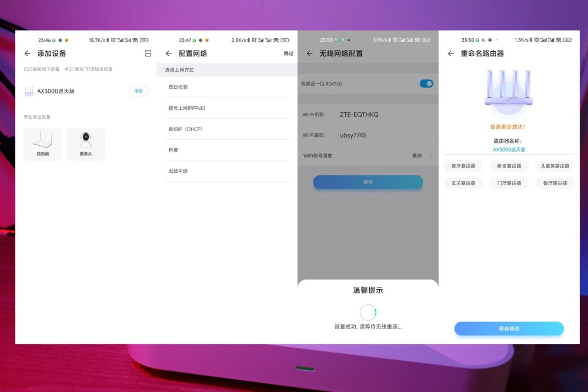Pick the 卧室路由器 name chip
588x392 pixels.
pos(509,166)
